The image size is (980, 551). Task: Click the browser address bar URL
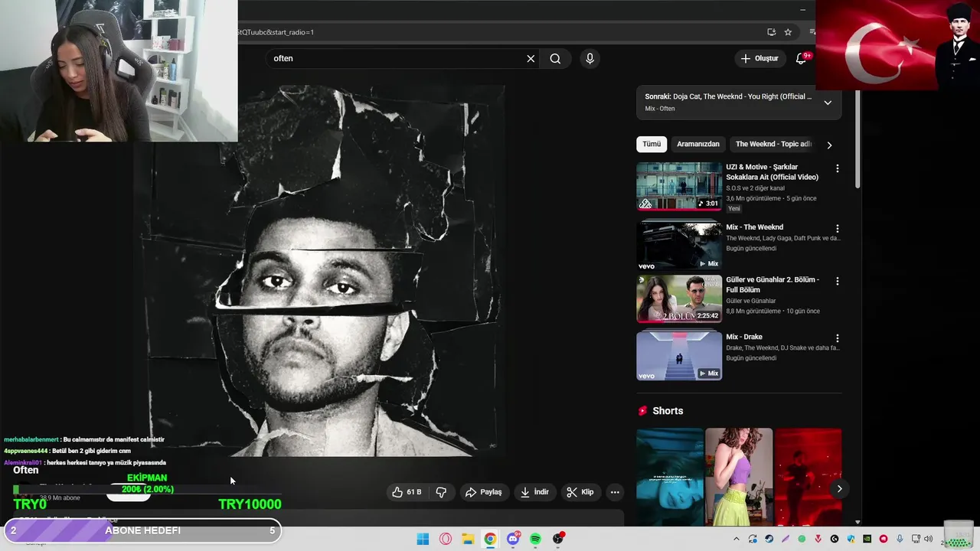point(276,32)
